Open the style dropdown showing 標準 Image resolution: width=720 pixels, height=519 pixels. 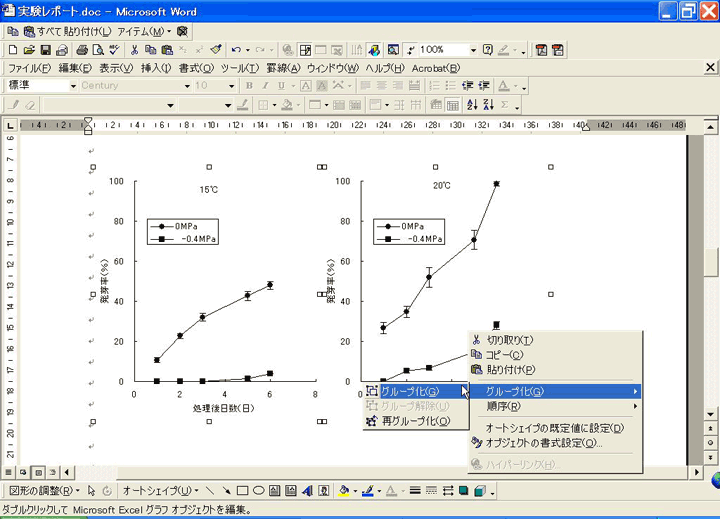point(70,86)
